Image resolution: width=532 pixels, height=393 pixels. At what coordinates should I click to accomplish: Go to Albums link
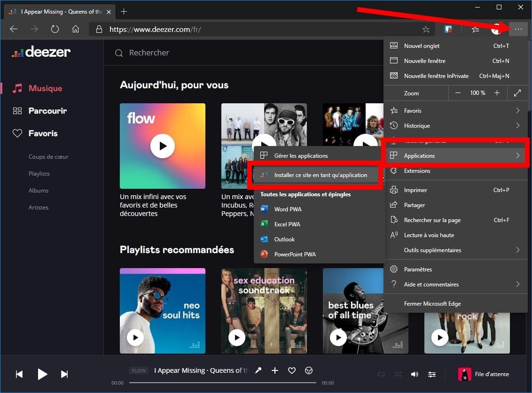[39, 191]
